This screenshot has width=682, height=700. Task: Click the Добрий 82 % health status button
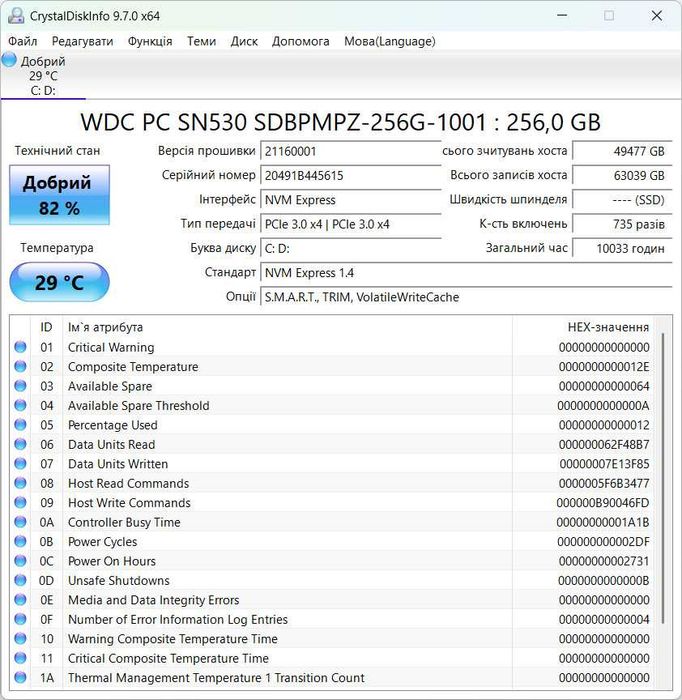click(x=59, y=195)
